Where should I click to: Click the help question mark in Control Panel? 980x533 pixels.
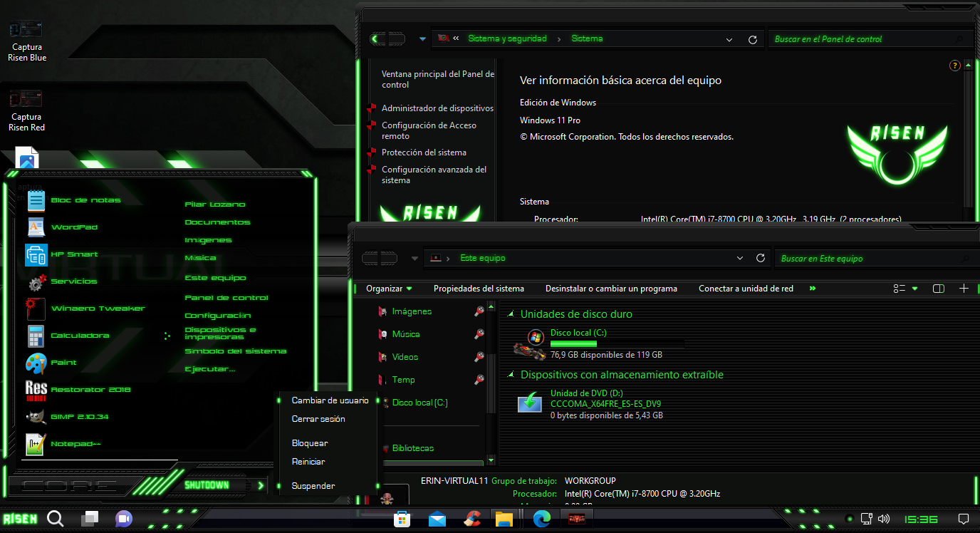click(x=955, y=66)
